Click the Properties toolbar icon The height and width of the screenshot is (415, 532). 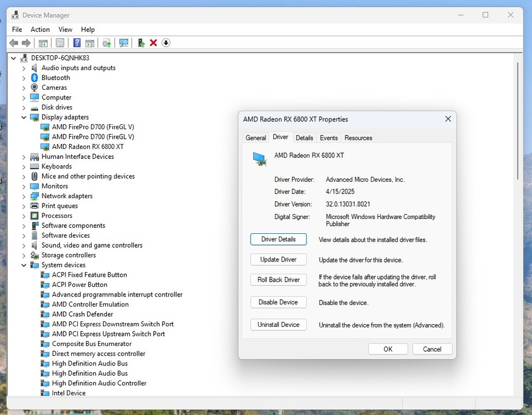60,43
